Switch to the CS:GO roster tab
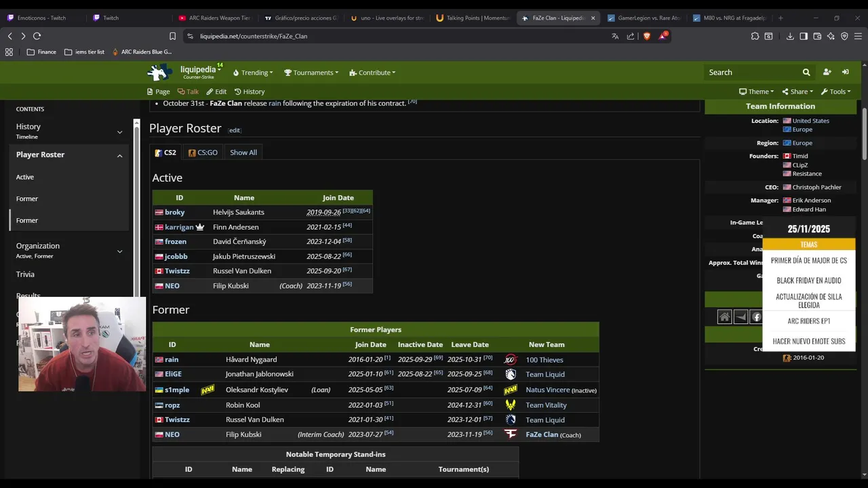 coord(203,152)
